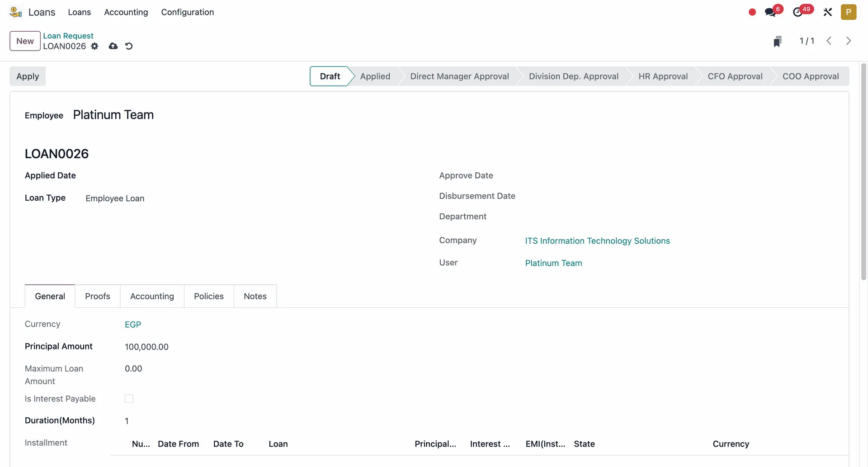Sort installments by State column
The image size is (868, 467).
click(x=584, y=444)
